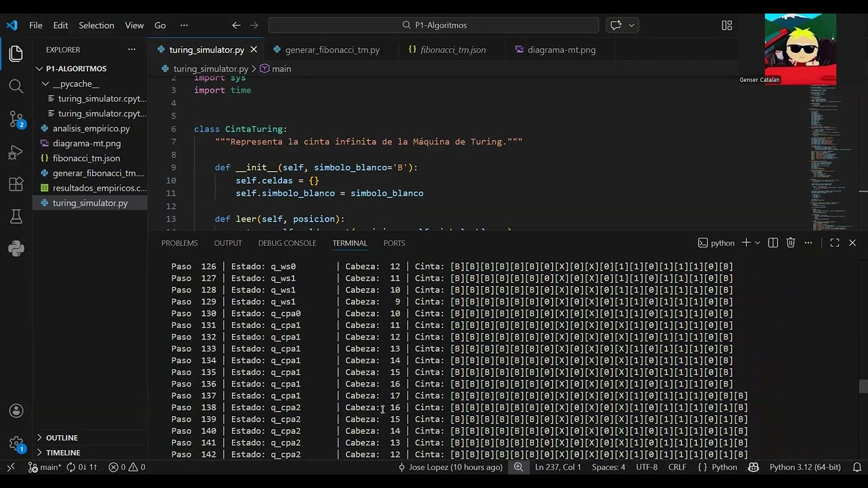Open the Accounts icon in activity bar

coord(16,411)
